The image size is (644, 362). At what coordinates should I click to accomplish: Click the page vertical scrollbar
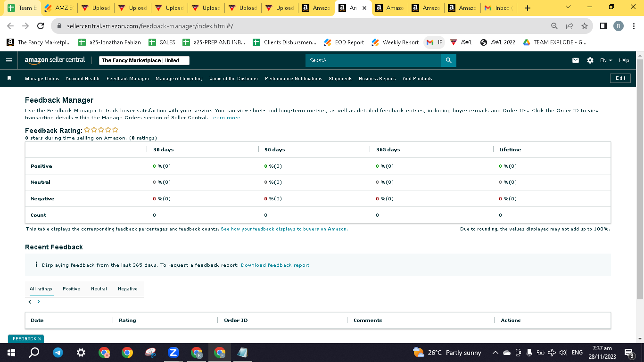640,180
